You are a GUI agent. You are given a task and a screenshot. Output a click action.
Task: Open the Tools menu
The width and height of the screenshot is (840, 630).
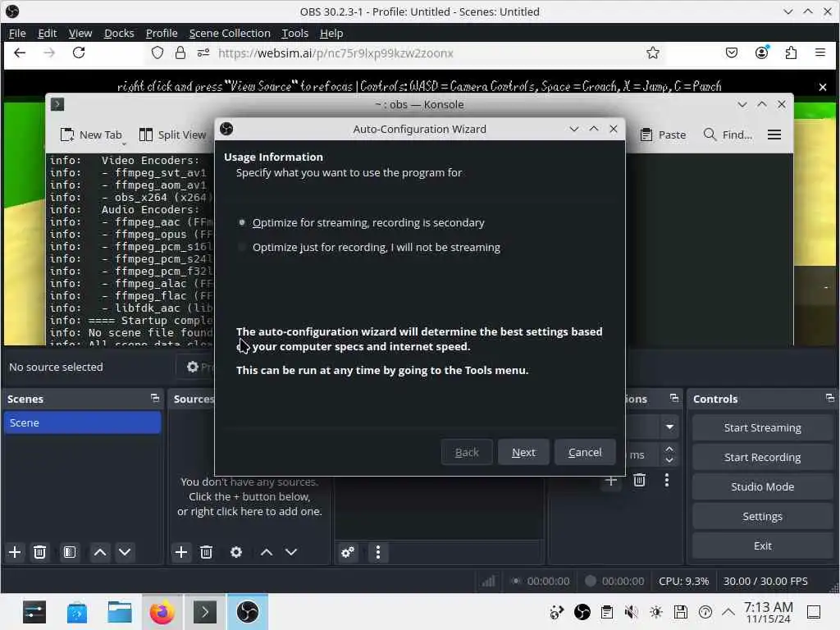[294, 33]
